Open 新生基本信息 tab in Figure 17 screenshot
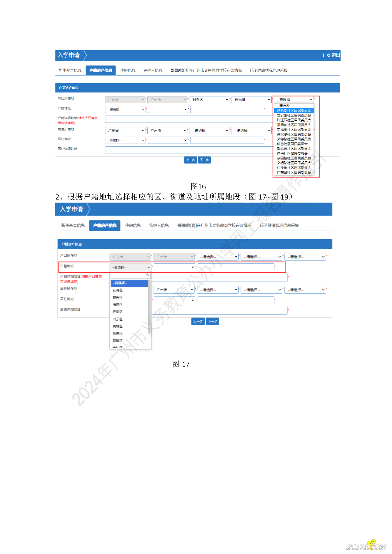Image resolution: width=392 pixels, height=554 pixels. 73,225
